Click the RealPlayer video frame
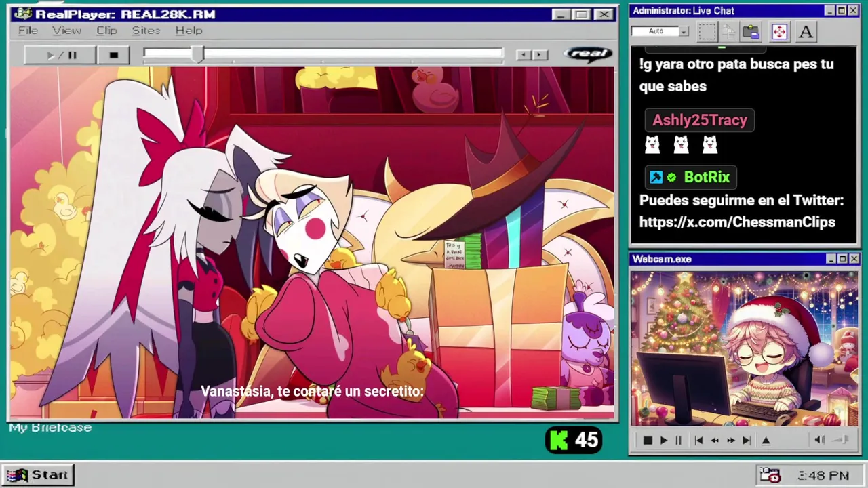 (312, 242)
